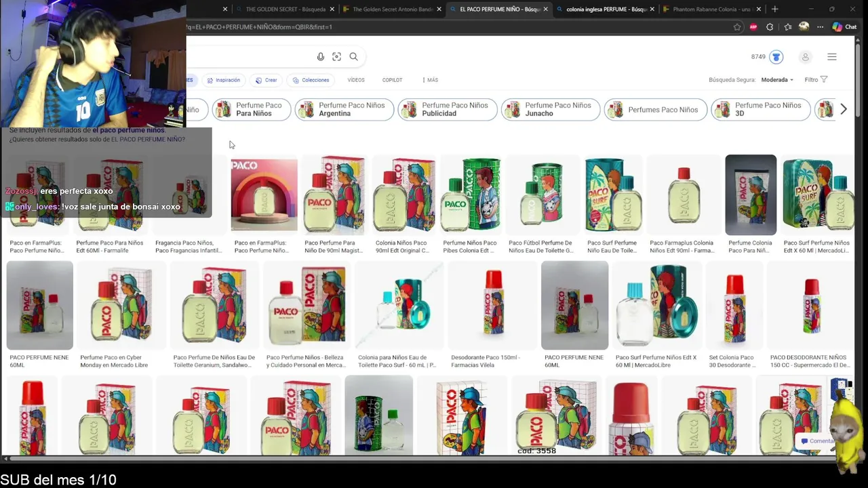The width and height of the screenshot is (868, 488).
Task: Open Desodorante Paco 150ml Farmacias Vilela image
Action: pyautogui.click(x=492, y=306)
